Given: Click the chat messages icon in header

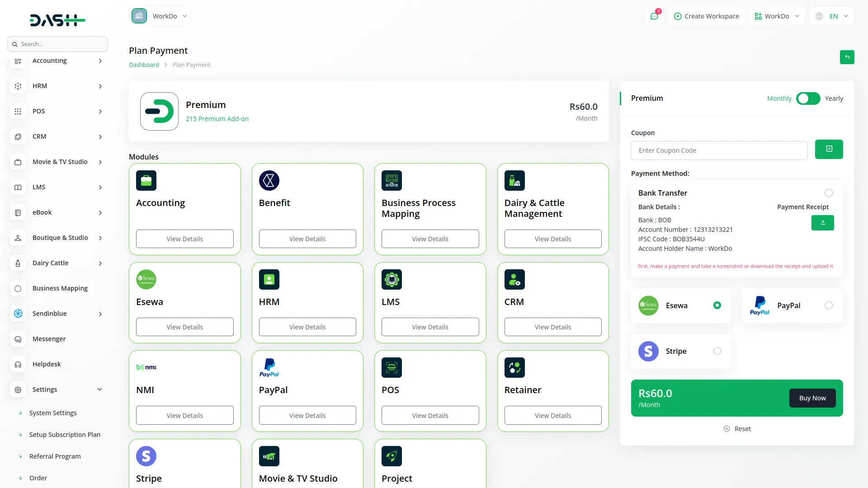Looking at the screenshot, I should [654, 16].
